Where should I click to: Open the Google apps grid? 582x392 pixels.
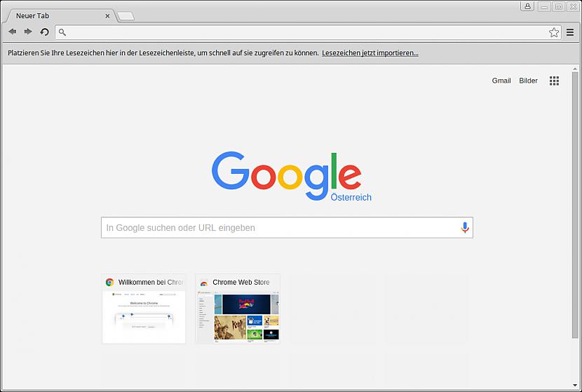pos(554,81)
